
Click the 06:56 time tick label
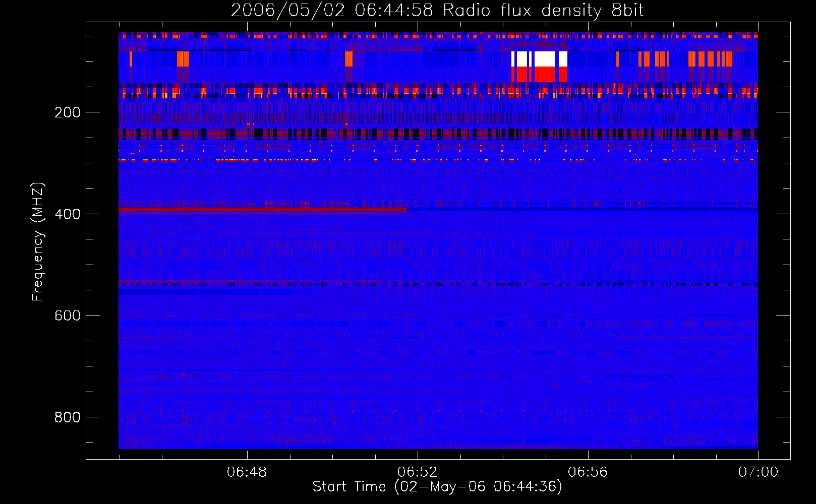click(588, 472)
